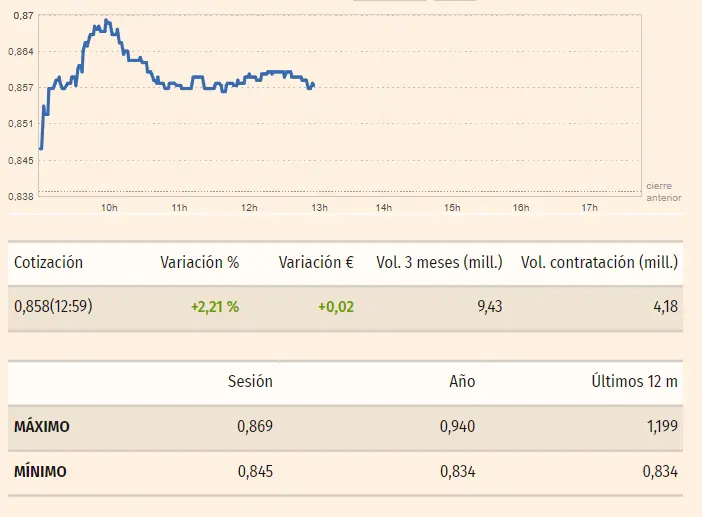Select the +2,21 % variation value

[x=214, y=307]
